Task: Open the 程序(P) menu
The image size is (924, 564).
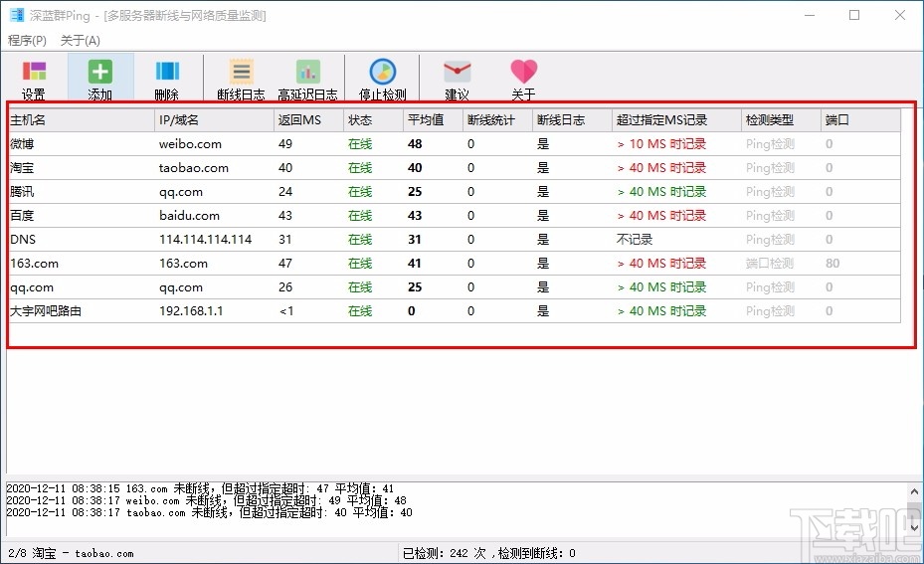Action: tap(27, 40)
